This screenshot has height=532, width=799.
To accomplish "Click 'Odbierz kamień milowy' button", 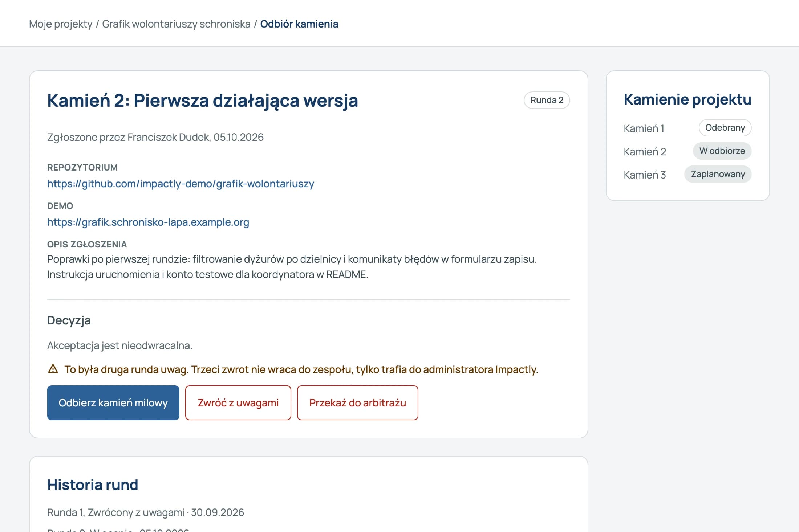I will click(x=113, y=403).
